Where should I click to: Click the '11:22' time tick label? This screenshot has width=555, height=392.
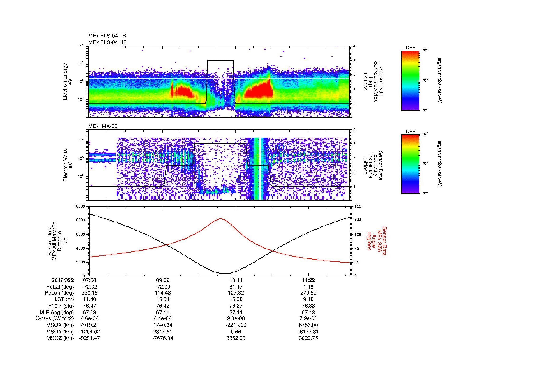tap(308, 280)
